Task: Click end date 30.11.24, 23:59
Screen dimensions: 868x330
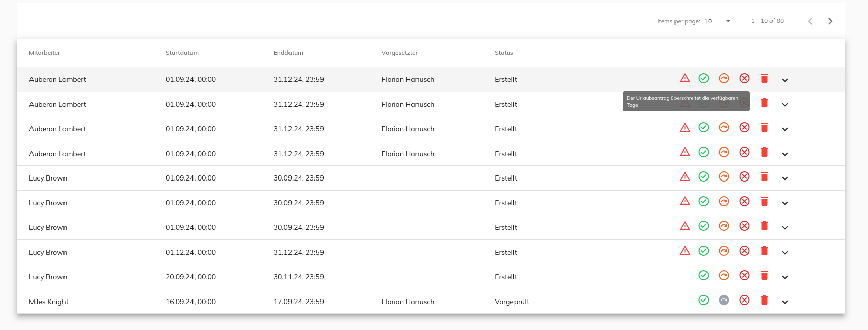Action: point(299,277)
